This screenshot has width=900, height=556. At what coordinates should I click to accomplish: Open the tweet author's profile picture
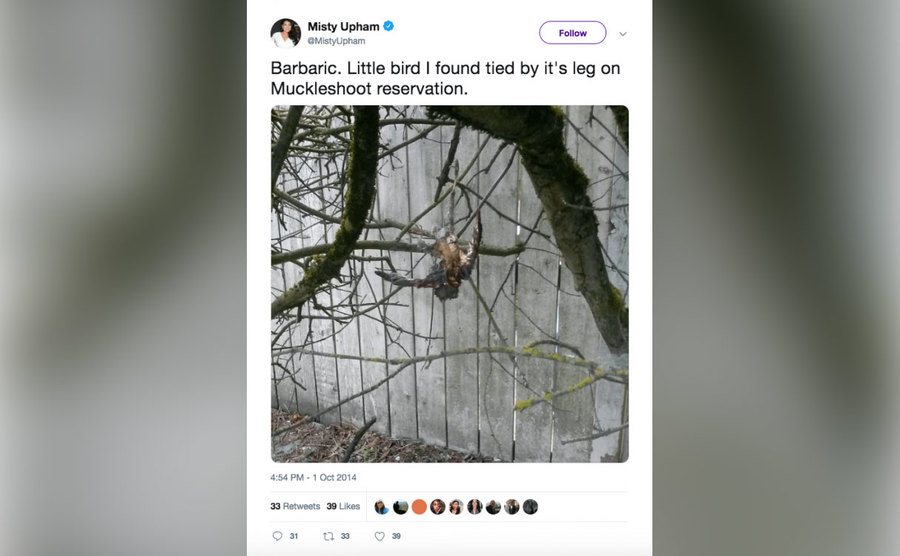(x=285, y=33)
